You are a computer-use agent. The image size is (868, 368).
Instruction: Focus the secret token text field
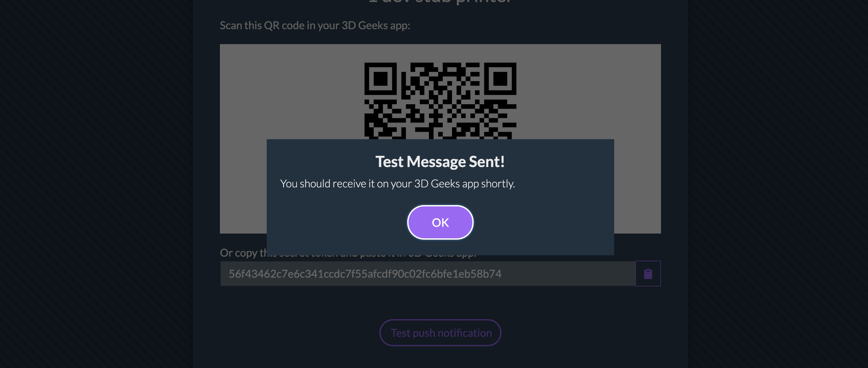click(428, 274)
